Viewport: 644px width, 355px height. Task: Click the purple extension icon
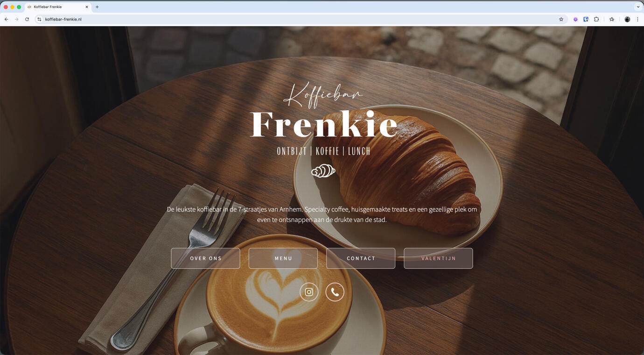tap(575, 19)
